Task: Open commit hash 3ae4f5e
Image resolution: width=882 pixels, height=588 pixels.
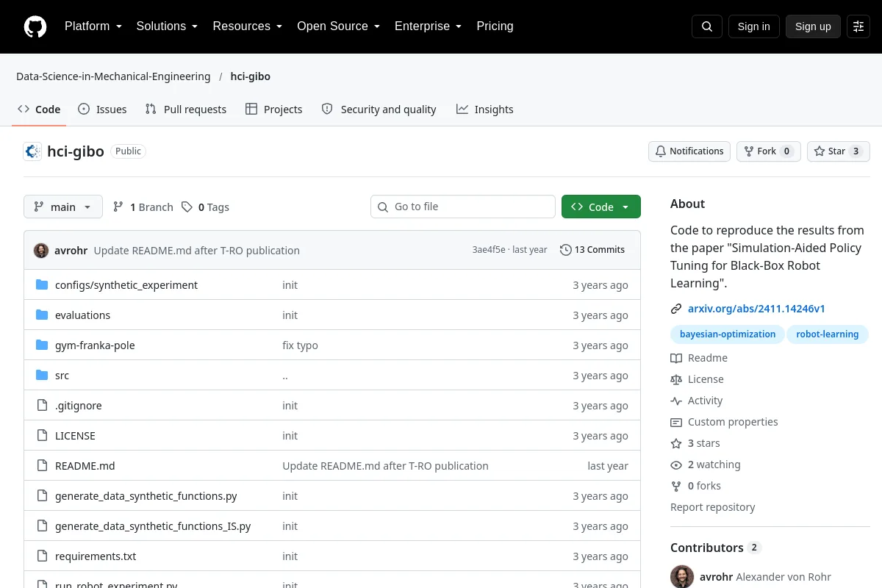Action: 489,250
